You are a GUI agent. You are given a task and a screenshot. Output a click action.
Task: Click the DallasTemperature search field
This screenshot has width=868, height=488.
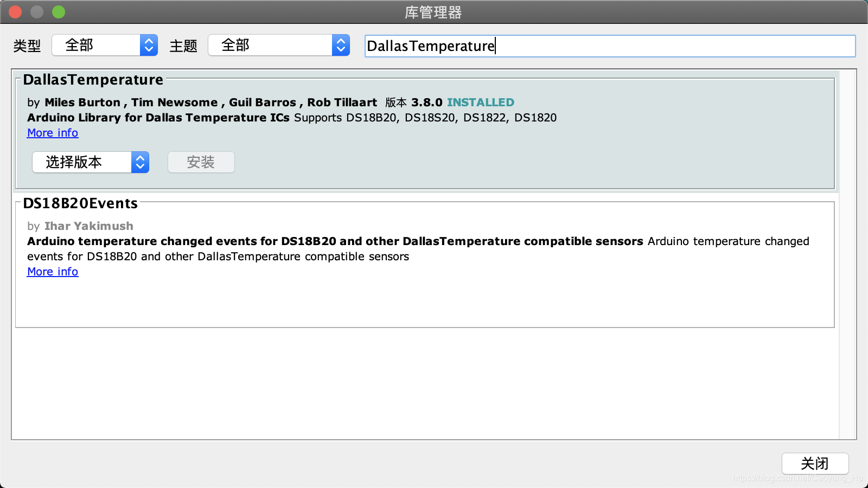point(610,46)
